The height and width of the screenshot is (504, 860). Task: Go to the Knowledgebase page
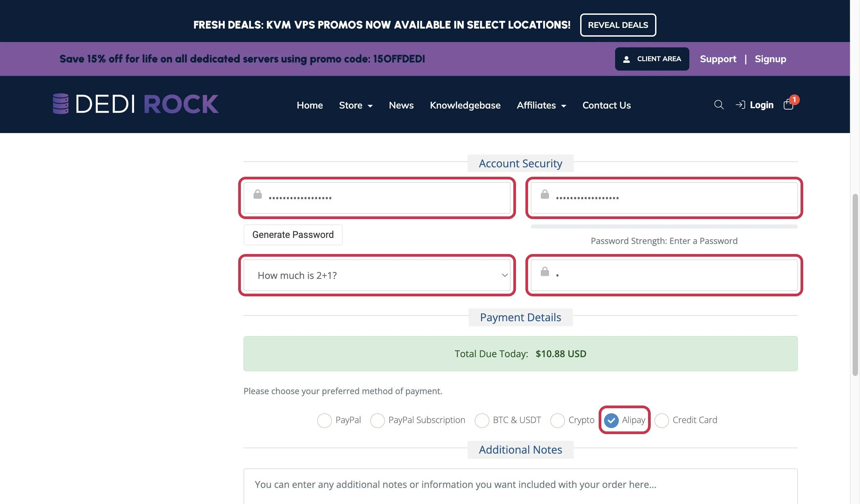click(465, 106)
